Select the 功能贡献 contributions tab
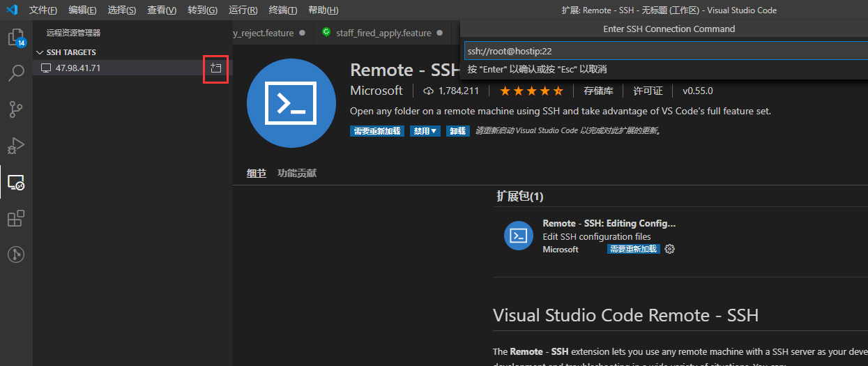The image size is (868, 366). tap(297, 173)
